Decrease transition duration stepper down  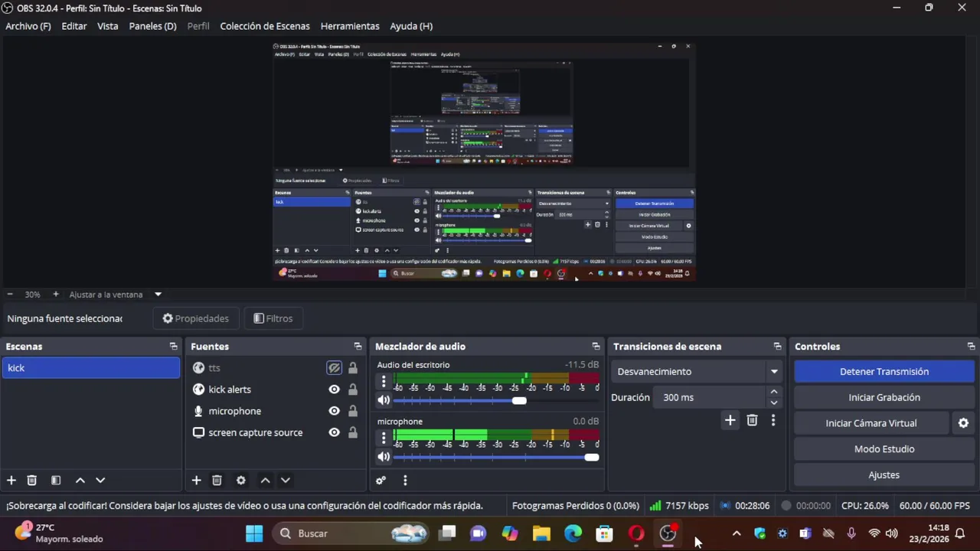coord(773,403)
